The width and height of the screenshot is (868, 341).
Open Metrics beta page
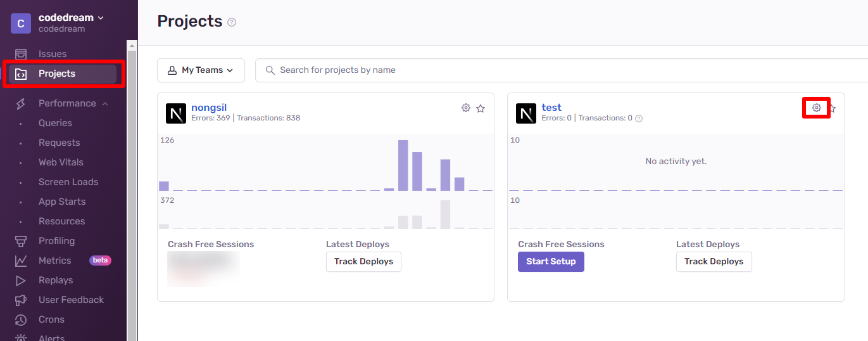pyautogui.click(x=54, y=261)
